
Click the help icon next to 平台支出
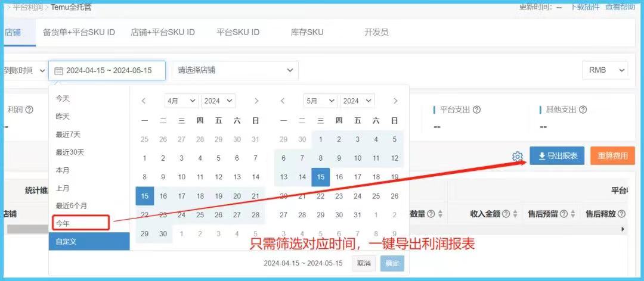[x=476, y=110]
